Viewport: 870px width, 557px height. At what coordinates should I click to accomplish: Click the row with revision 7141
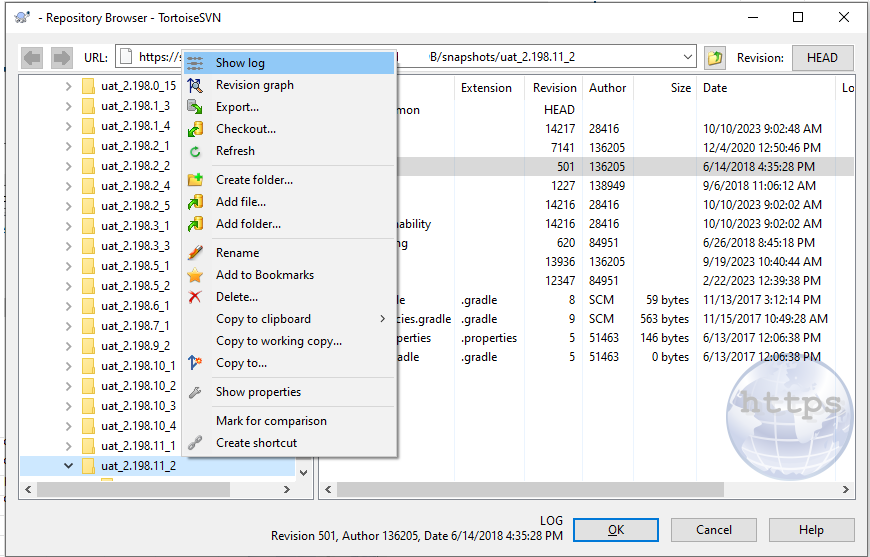point(586,148)
